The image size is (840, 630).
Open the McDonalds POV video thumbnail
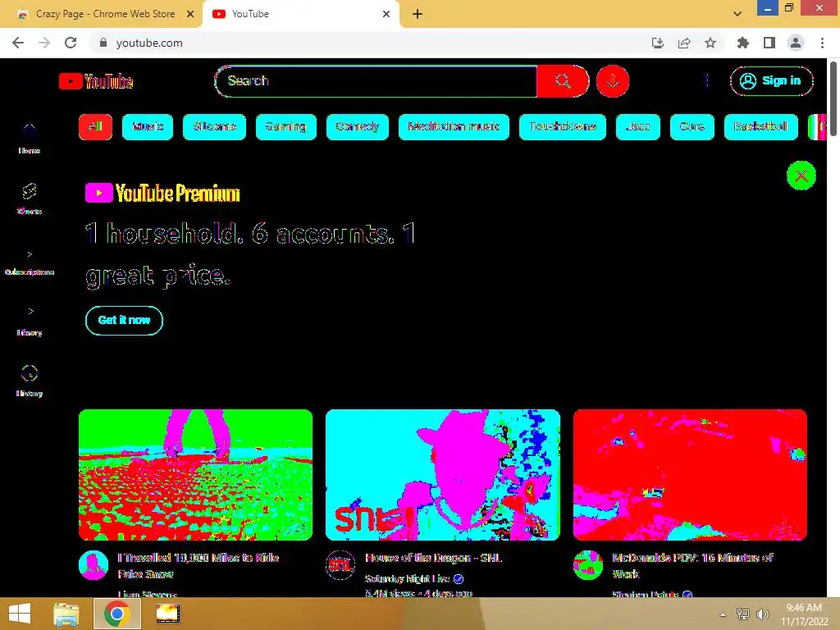point(690,475)
